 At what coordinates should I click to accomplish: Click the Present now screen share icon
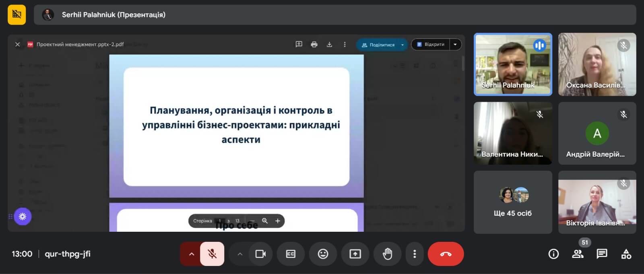pos(355,254)
